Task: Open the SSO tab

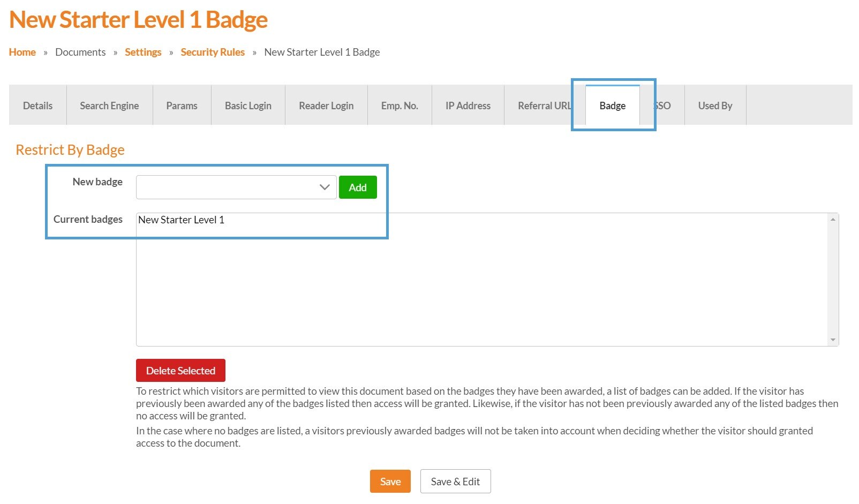Action: coord(665,106)
